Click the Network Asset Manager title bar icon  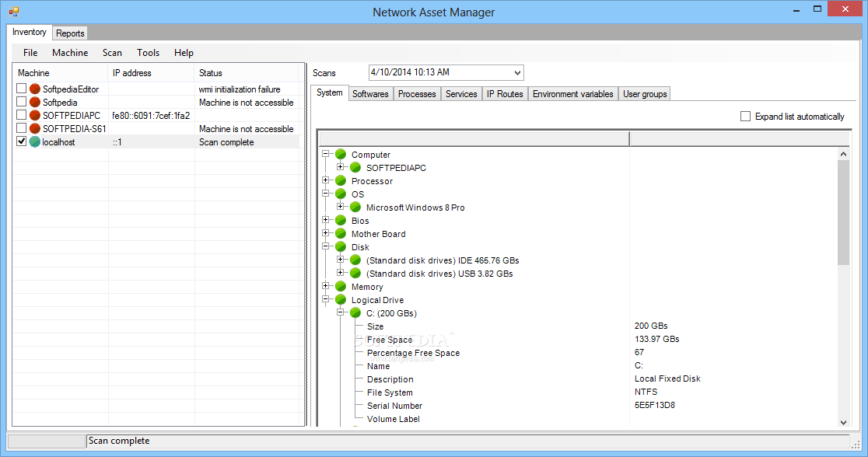tap(14, 11)
